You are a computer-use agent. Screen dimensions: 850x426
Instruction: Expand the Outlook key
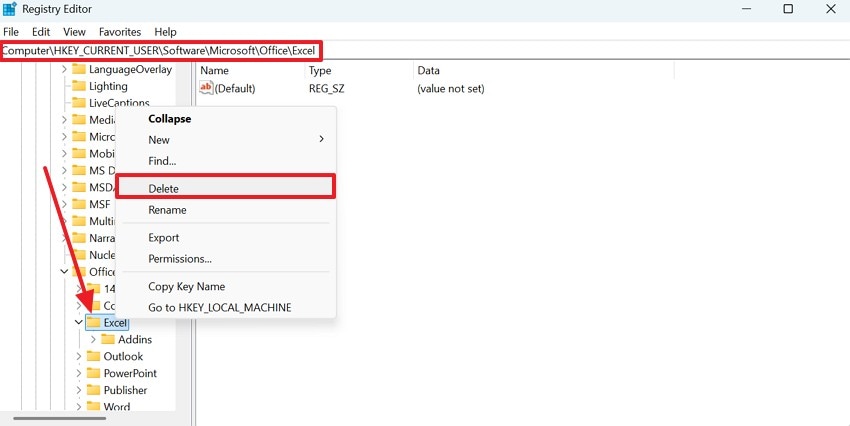(x=79, y=356)
